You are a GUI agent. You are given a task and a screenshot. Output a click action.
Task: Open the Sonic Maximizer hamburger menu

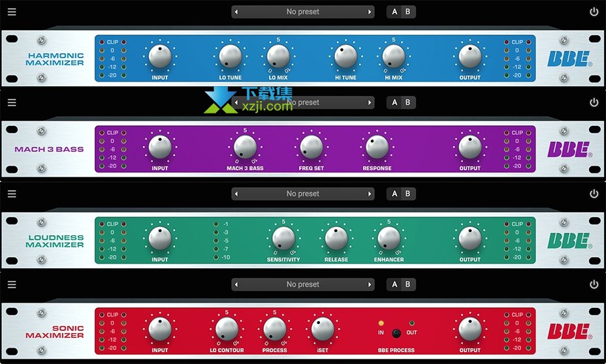pyautogui.click(x=12, y=284)
